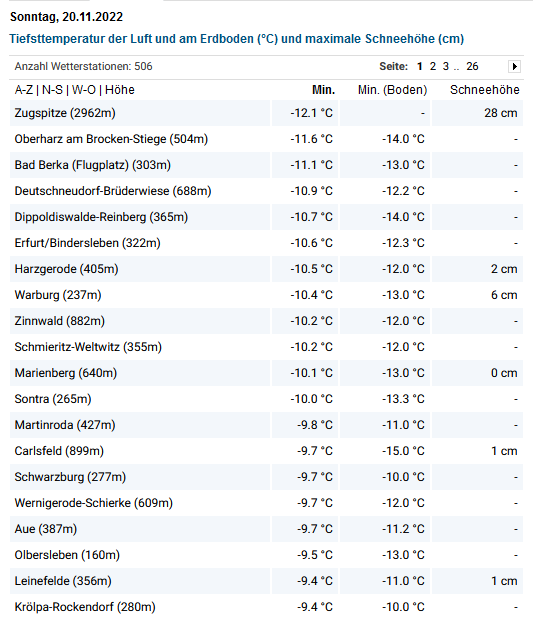Screen dimensions: 533x624
Task: Open Zugspitze (2962m) station
Action: pos(65,113)
